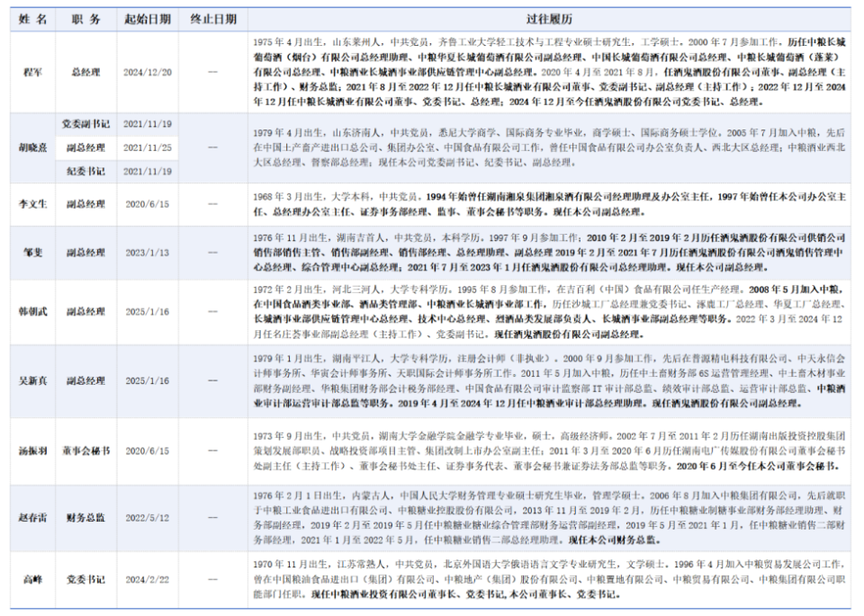
Task: Click the 姓名 column header
Action: point(33,19)
